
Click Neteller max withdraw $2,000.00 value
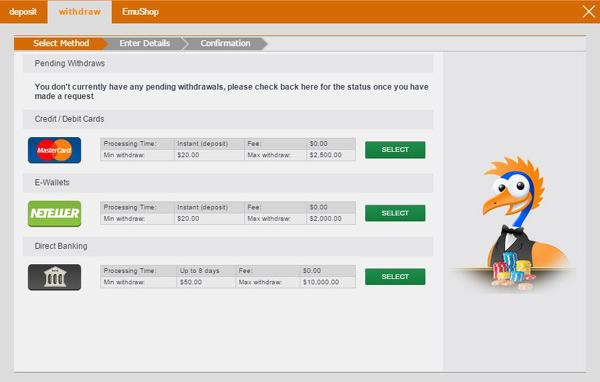(x=325, y=219)
